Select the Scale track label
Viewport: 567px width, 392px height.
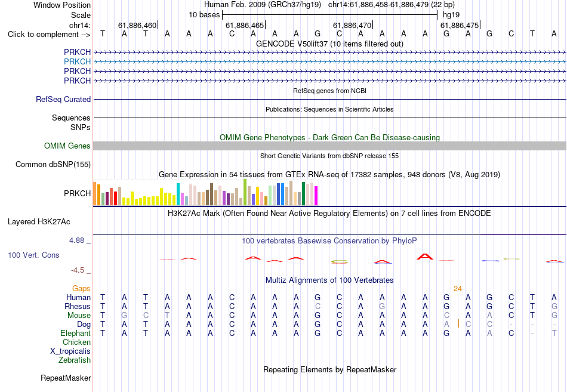(81, 15)
